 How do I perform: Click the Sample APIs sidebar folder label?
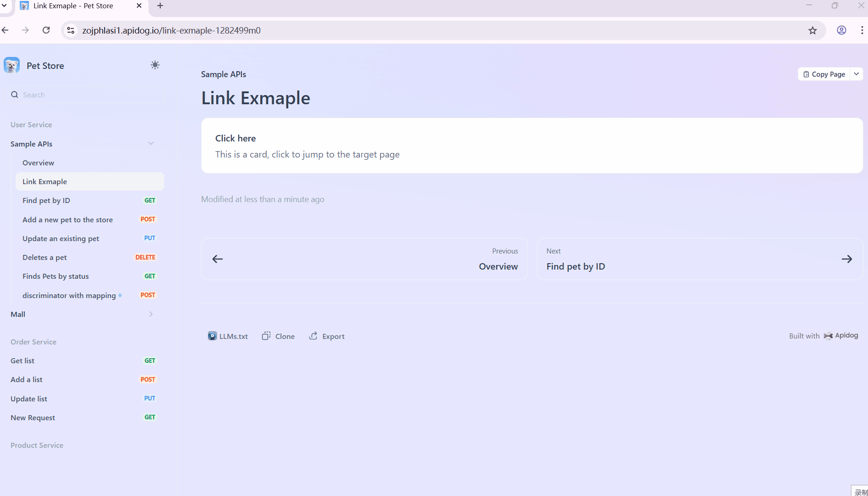[31, 144]
